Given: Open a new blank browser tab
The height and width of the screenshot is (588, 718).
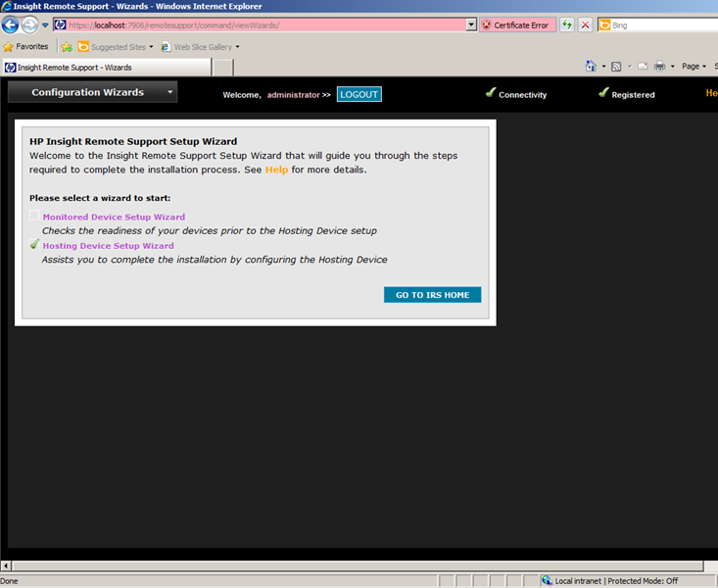Looking at the screenshot, I should [223, 68].
